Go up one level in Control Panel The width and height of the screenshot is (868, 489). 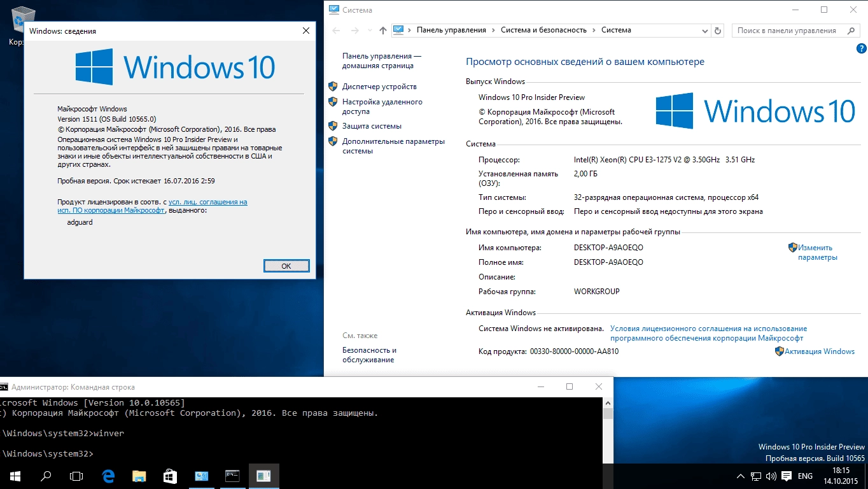(x=382, y=31)
